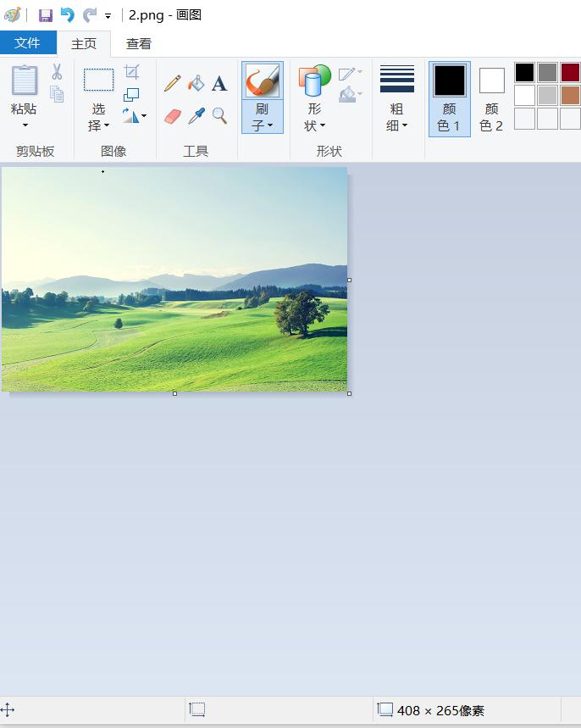
Task: Pick the white palette swatch
Action: click(524, 95)
